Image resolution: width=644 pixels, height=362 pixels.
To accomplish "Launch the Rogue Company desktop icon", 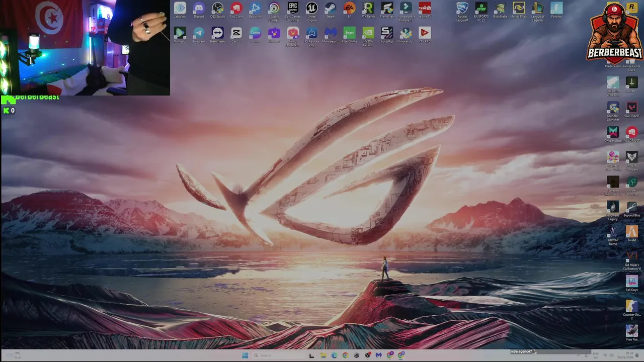I will [x=632, y=161].
